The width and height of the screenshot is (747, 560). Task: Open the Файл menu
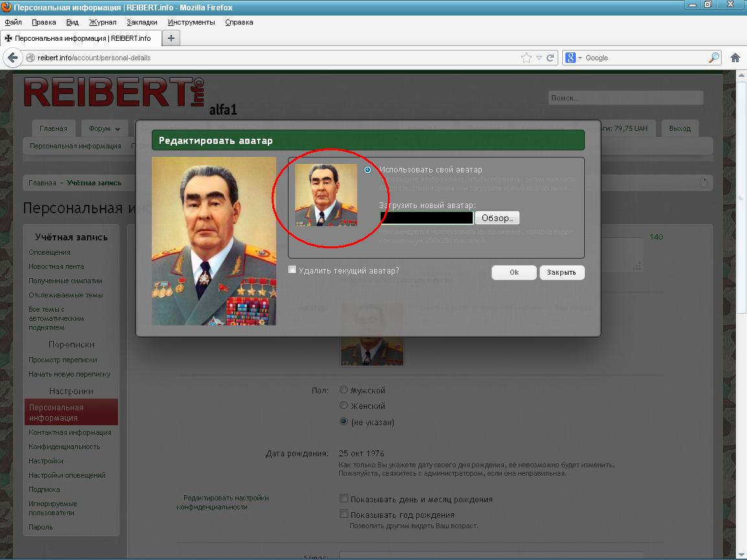click(x=14, y=22)
